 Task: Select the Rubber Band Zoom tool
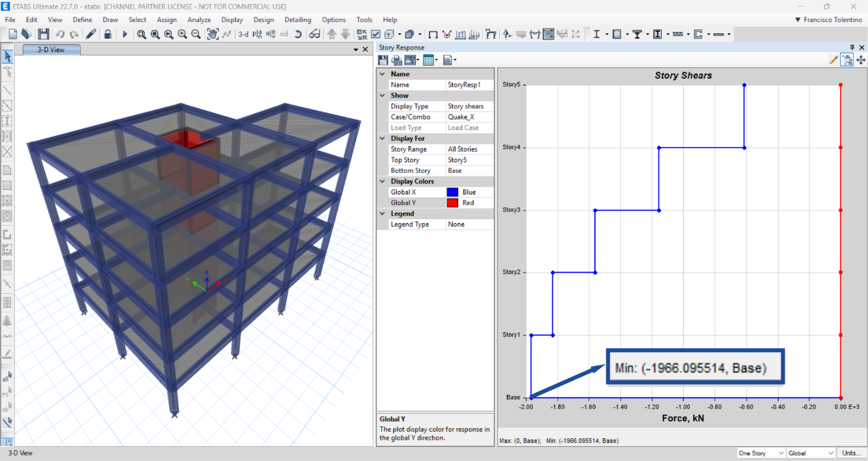pos(142,34)
